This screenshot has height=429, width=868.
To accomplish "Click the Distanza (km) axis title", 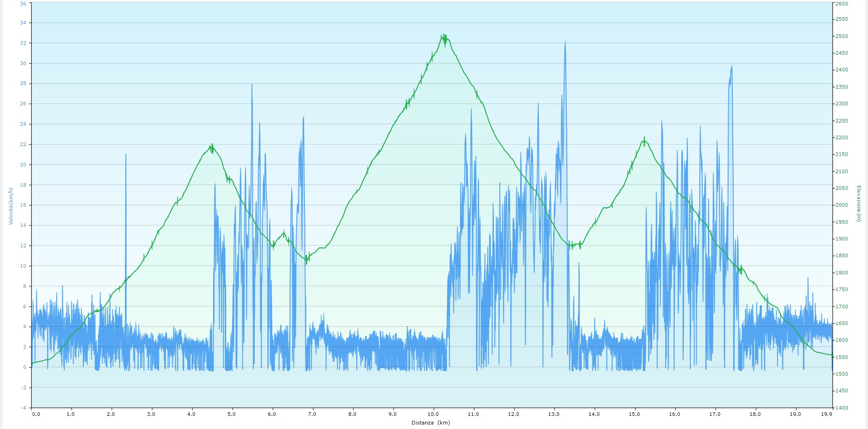I will pos(430,423).
